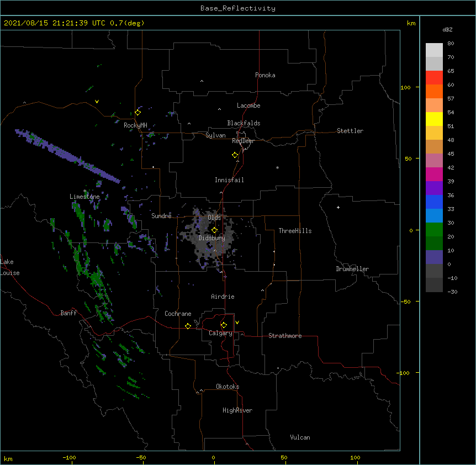This screenshot has width=476, height=465.
Task: Pick the bright yellow swatch in the legend
Action: 434,119
